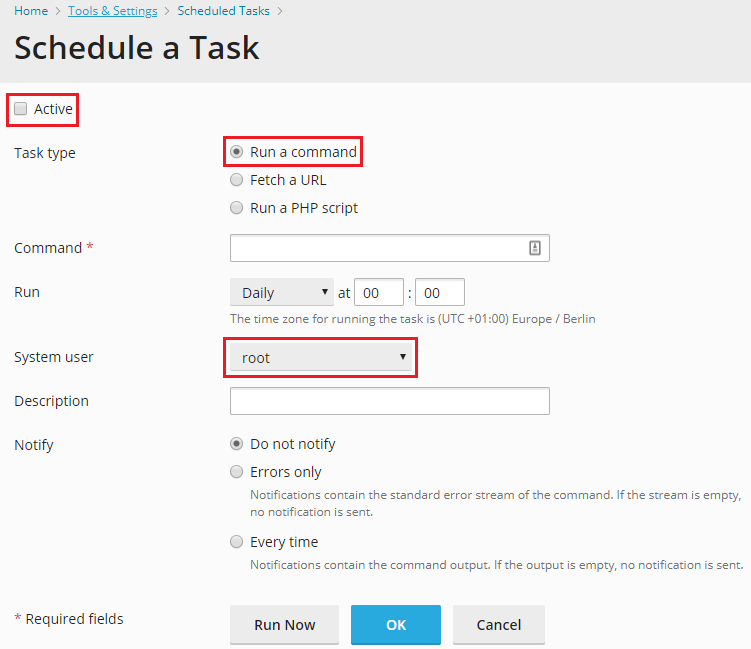
Task: Click the Description input box
Action: coord(389,401)
